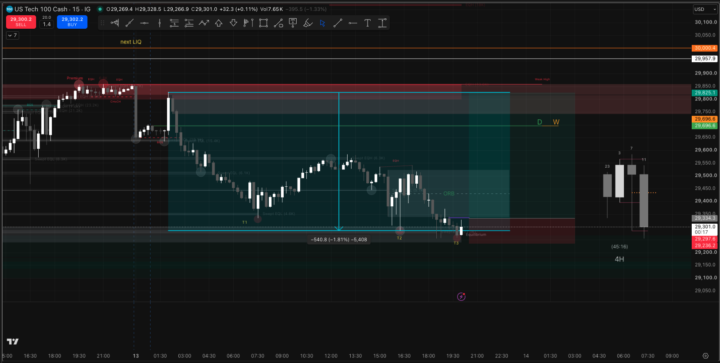Click the orange 30,000.4 price label

point(704,48)
